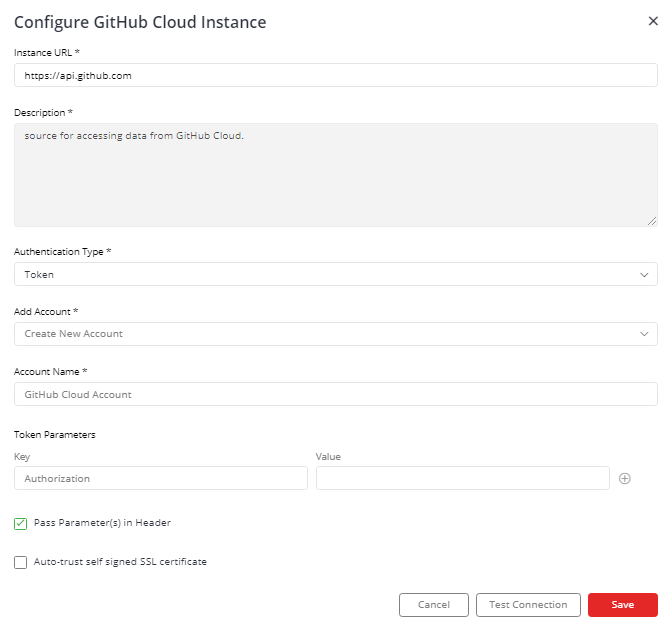The image size is (672, 628).
Task: Click the dialog title Configure GitHub Cloud Instance
Action: pos(140,22)
